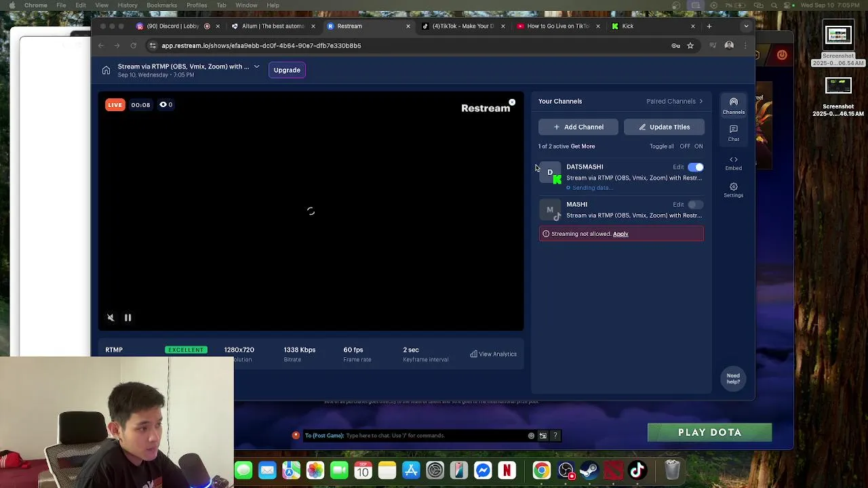Click the Need help? bubble

[x=733, y=378]
